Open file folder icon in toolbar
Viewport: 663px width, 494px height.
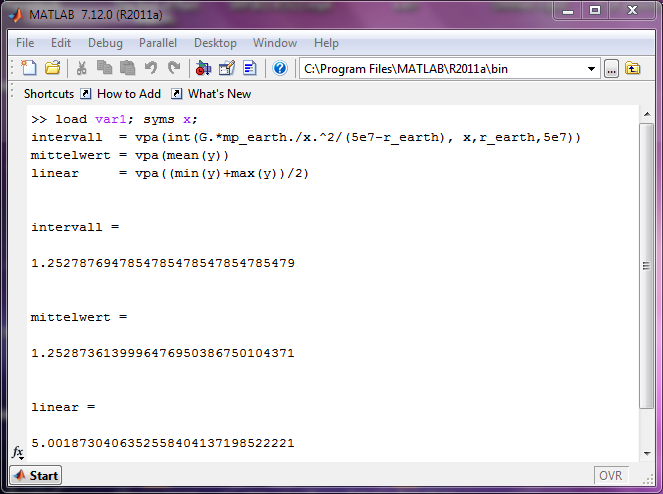pos(52,68)
